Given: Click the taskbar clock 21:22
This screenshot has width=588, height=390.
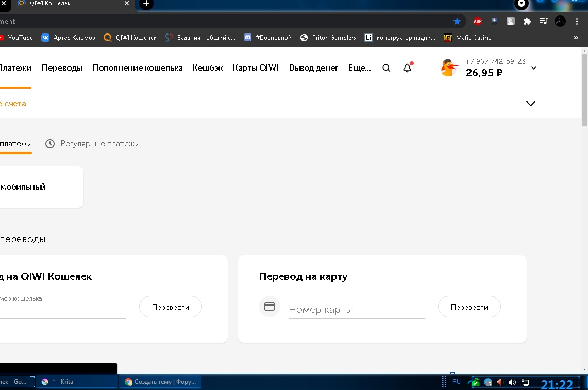Looking at the screenshot, I should pos(557,384).
